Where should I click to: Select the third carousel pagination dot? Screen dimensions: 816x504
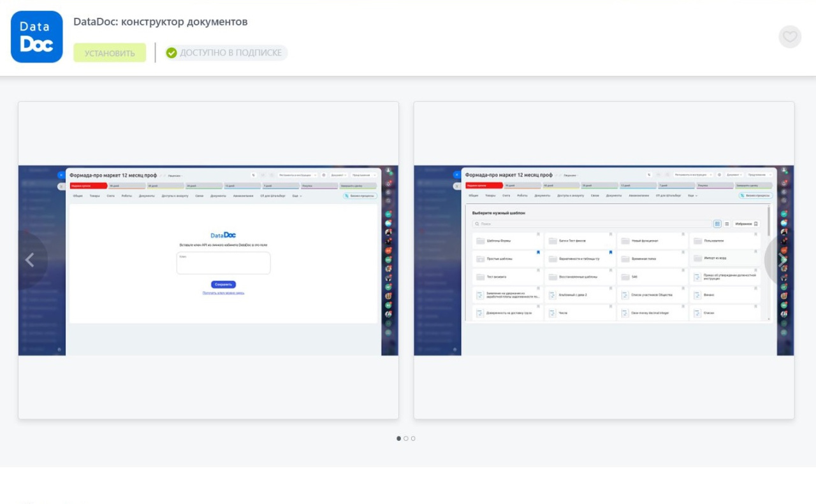coord(413,438)
